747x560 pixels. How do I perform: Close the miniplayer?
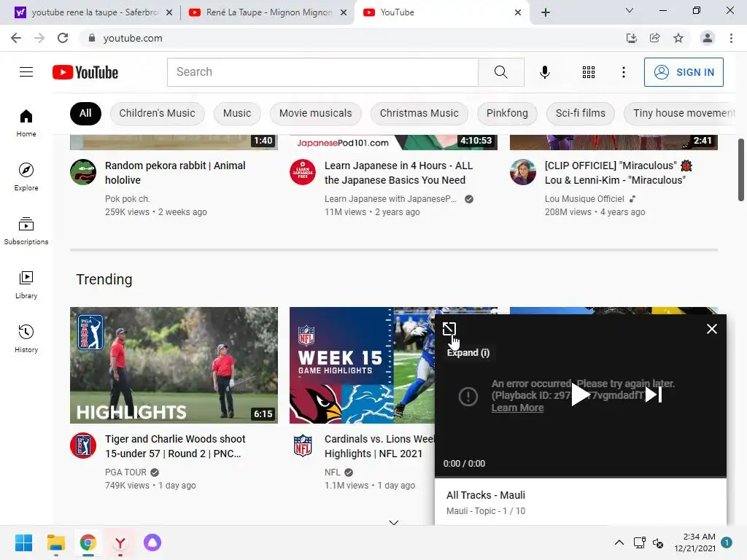click(712, 329)
